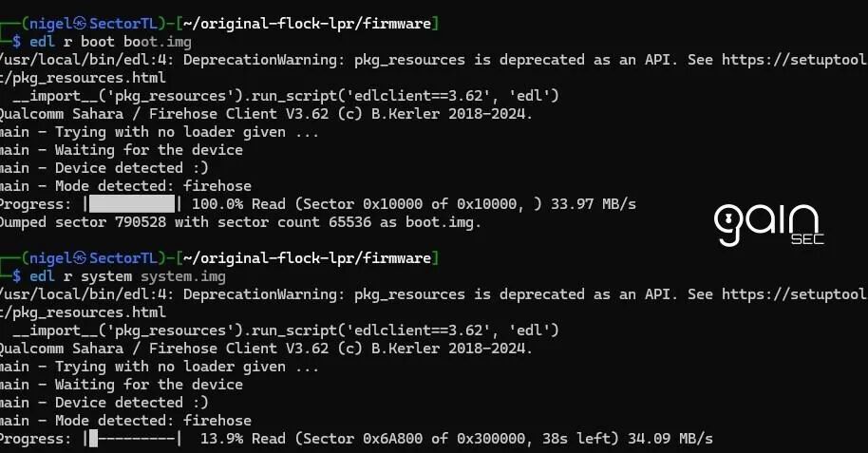Click the 'nigel' username in the second prompt
The height and width of the screenshot is (453, 868).
(51, 258)
